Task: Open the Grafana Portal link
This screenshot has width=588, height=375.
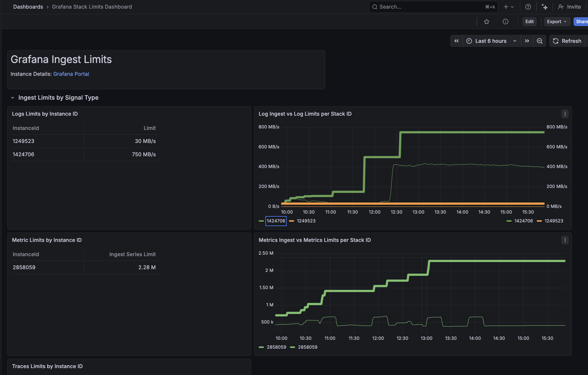Action: pyautogui.click(x=71, y=74)
